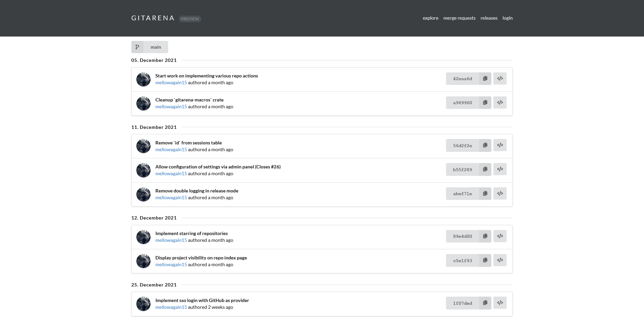Browse code at commit 56d2f2e
The width and height of the screenshot is (644, 323).
[500, 145]
